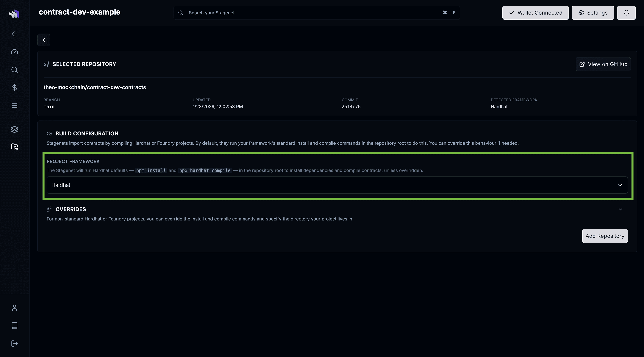Click the Stagenet logo icon

pos(14,13)
